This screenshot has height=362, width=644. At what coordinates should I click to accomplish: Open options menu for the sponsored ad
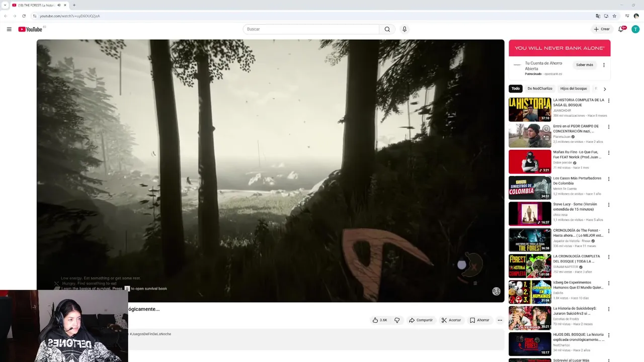(x=604, y=65)
